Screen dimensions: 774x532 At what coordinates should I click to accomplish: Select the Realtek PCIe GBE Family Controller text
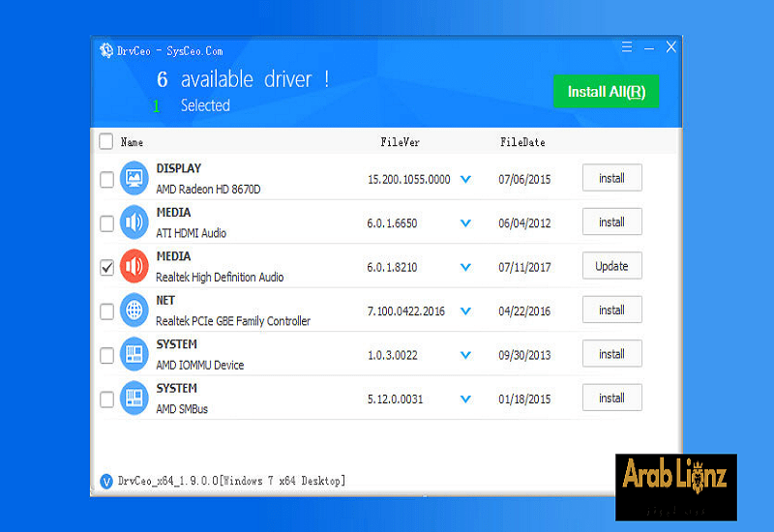(233, 321)
